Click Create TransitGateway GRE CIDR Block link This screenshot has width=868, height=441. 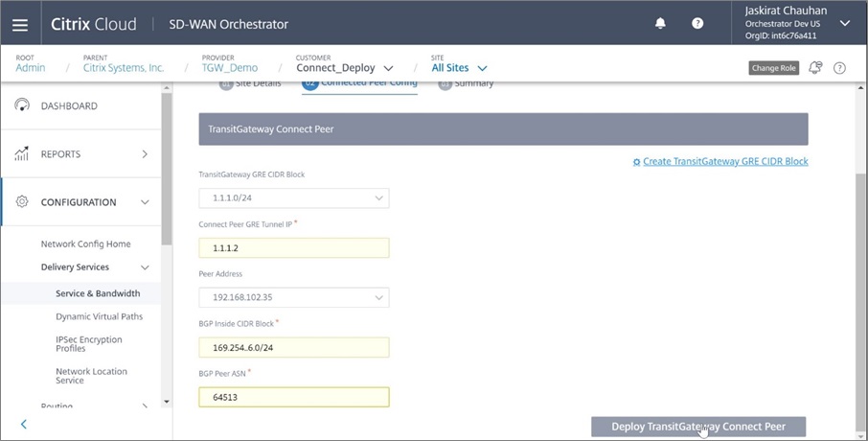click(725, 161)
